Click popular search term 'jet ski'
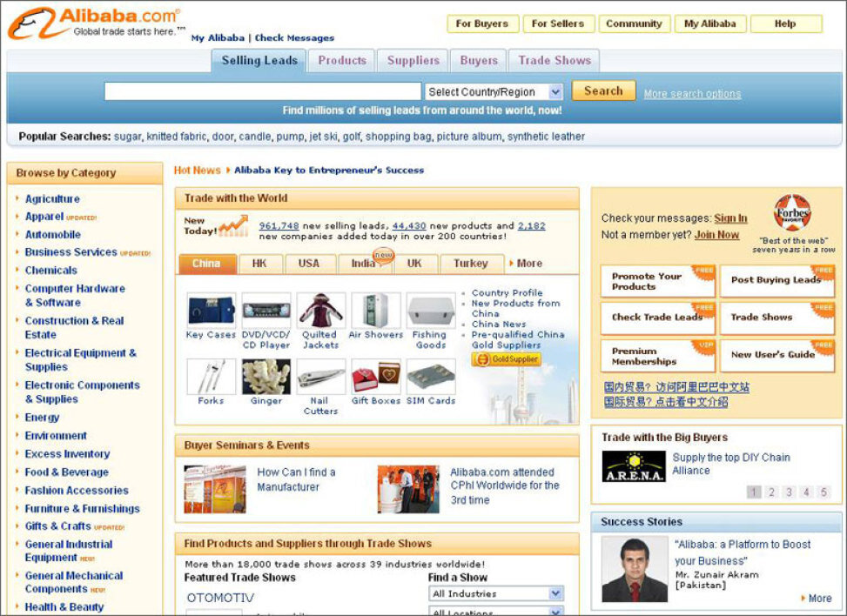This screenshot has height=616, width=847. pyautogui.click(x=323, y=137)
